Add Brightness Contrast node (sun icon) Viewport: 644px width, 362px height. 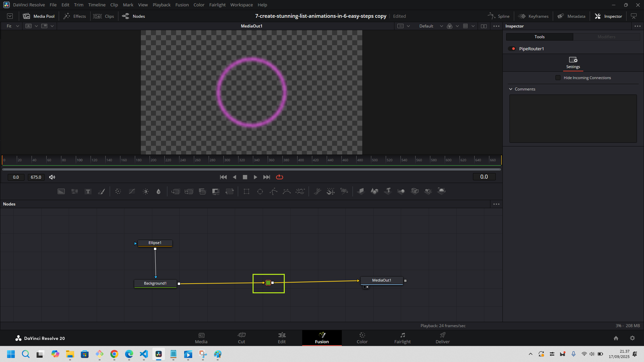click(146, 191)
